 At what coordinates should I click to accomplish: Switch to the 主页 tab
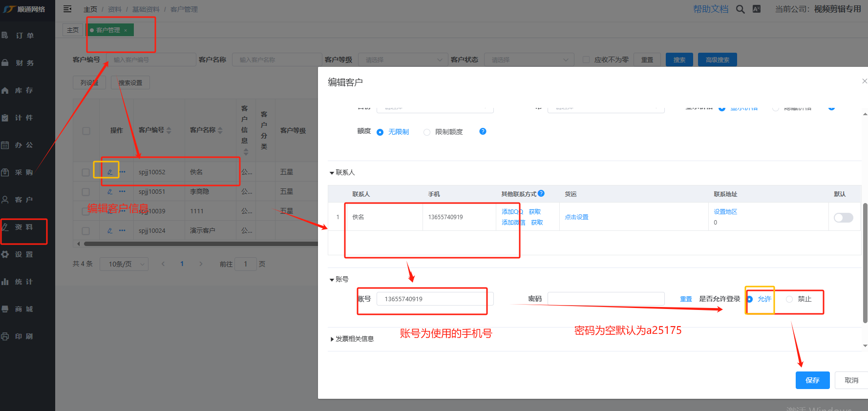[73, 30]
